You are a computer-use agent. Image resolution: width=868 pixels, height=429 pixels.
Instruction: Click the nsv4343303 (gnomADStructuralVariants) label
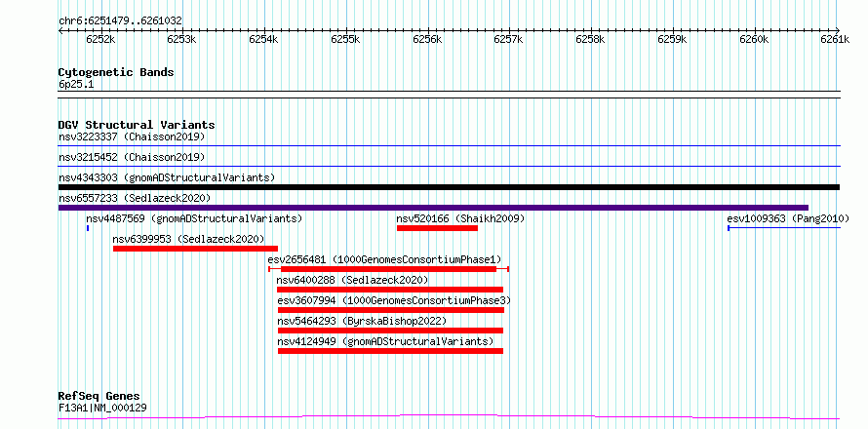coord(167,177)
